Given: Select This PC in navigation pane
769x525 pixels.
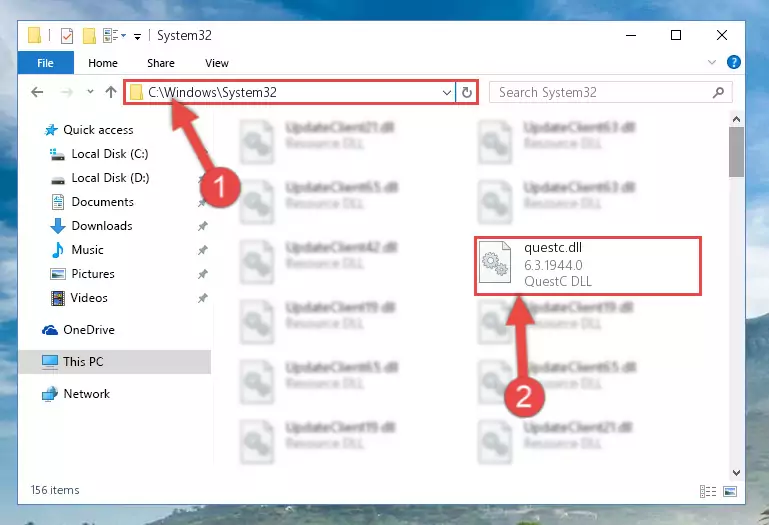Looking at the screenshot, I should pyautogui.click(x=115, y=362).
